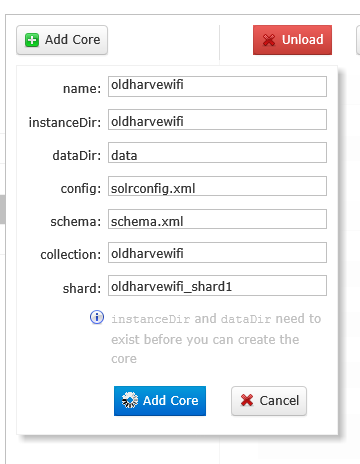The height and width of the screenshot is (464, 360).
Task: Click the green plus icon beside Add Core
Action: (32, 40)
